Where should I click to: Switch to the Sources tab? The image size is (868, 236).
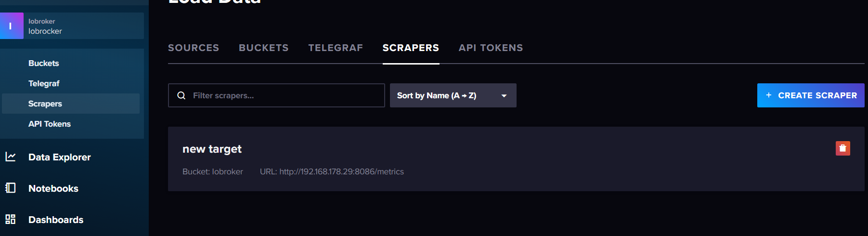pyautogui.click(x=194, y=48)
